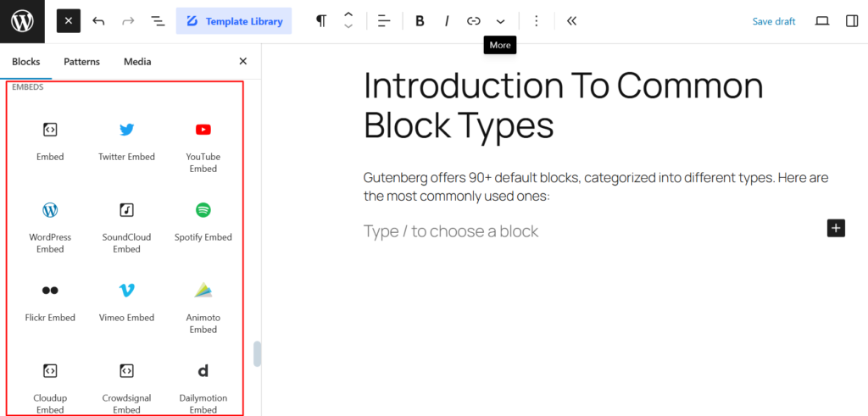Open the block options three-dot menu
Screen dimensions: 868x416
[536, 21]
